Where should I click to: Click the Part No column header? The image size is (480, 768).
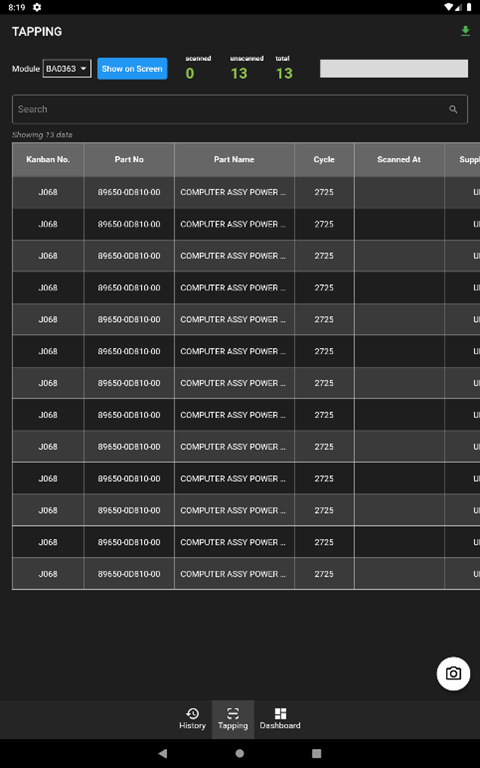(129, 160)
